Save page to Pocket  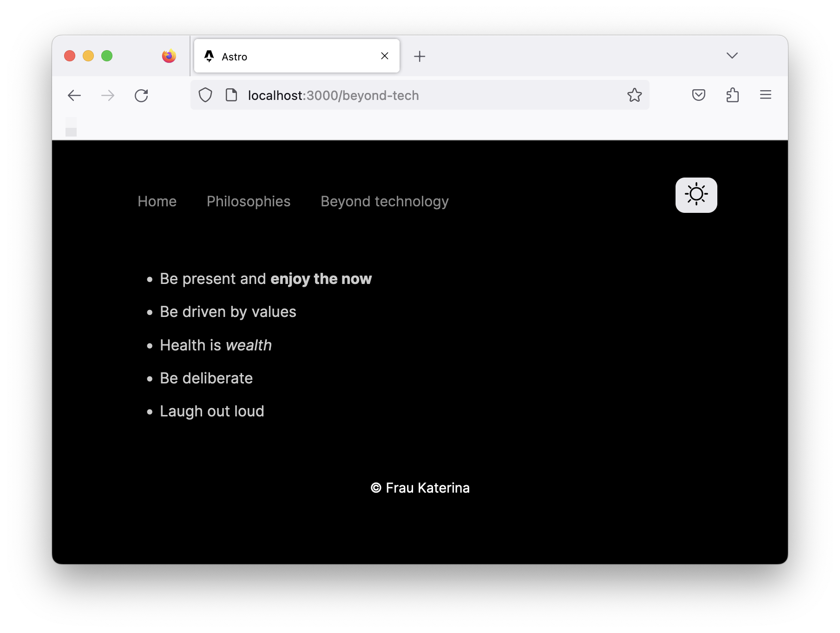pos(698,95)
